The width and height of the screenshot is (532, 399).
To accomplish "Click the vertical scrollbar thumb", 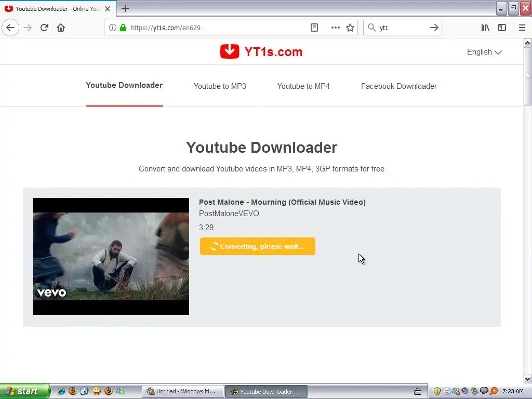I will 527,76.
